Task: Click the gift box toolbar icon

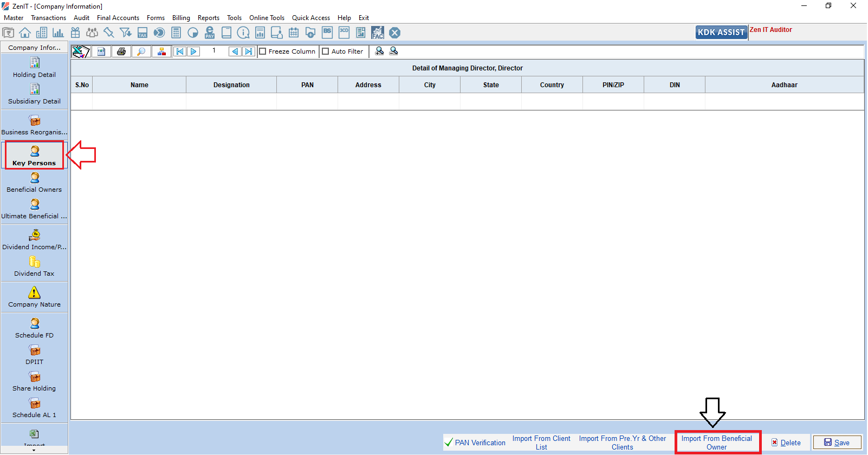Action: (x=75, y=32)
